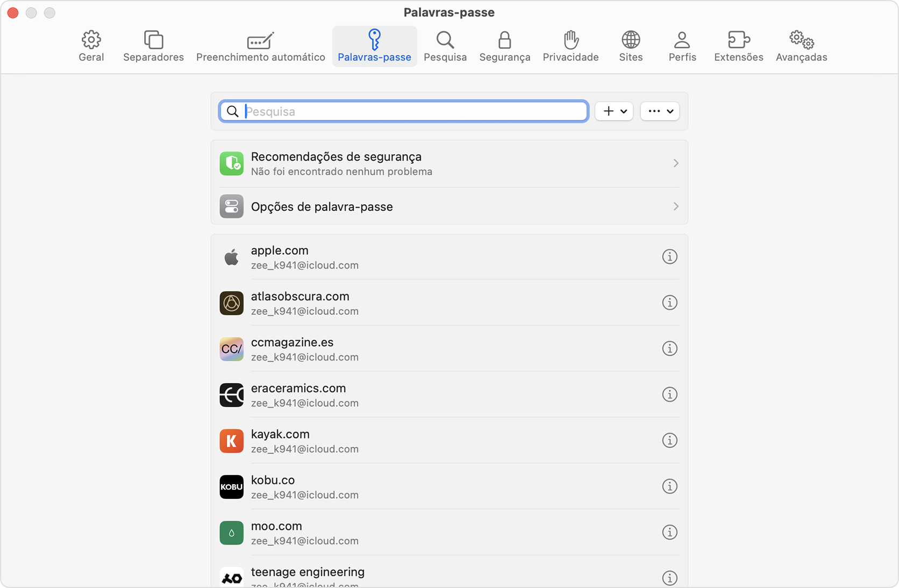Open Preenchimento automático tab
Screen dimensions: 899x588
260,46
